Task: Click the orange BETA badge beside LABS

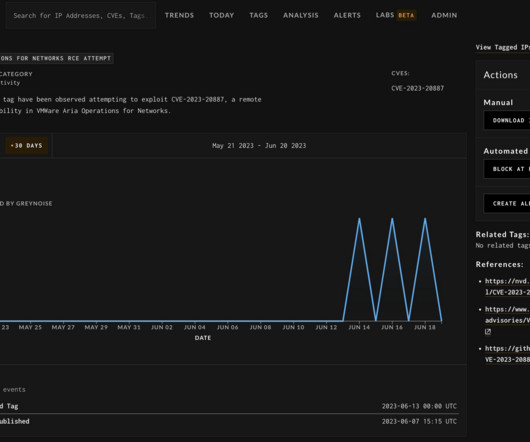Action: click(x=406, y=15)
